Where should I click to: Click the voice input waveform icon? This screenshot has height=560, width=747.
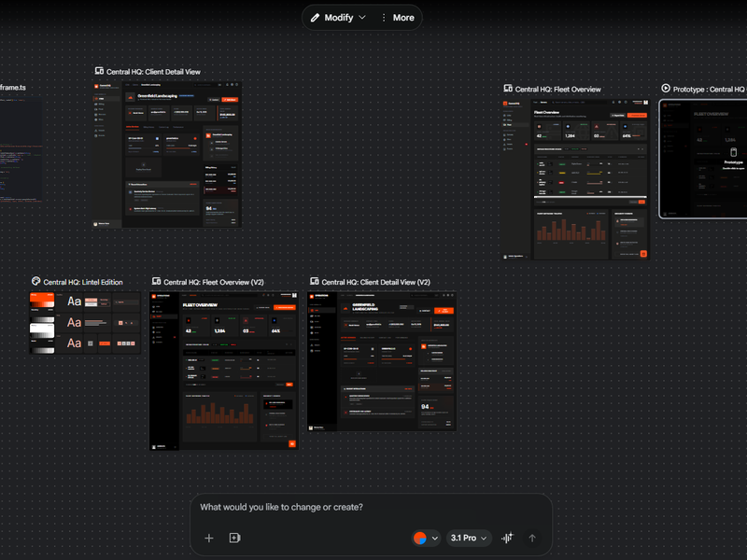[x=507, y=539]
